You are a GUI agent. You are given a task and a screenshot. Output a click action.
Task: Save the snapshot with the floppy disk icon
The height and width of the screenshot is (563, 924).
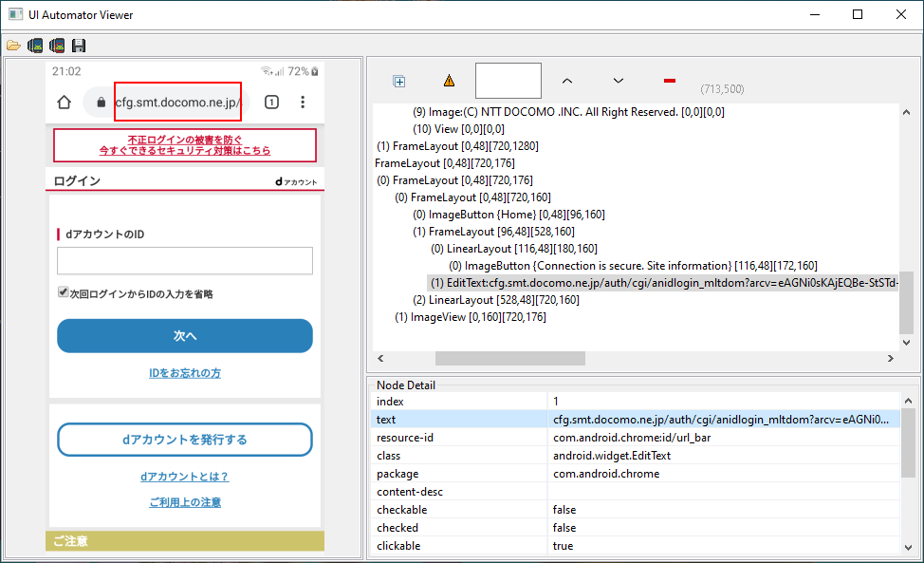tap(79, 46)
